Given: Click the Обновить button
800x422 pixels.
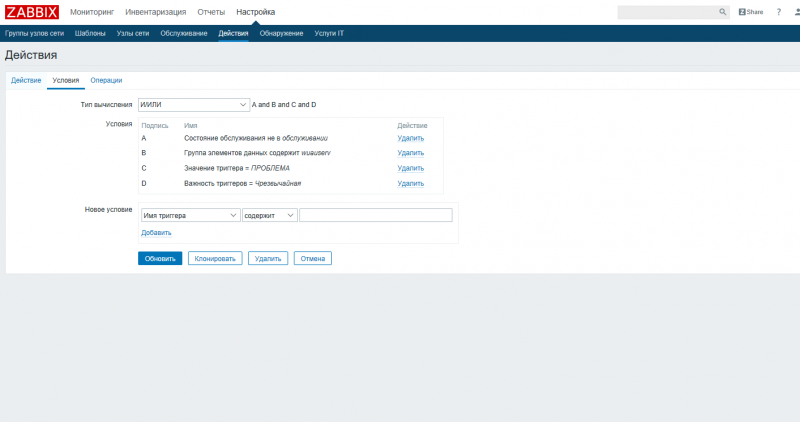Looking at the screenshot, I should [160, 258].
